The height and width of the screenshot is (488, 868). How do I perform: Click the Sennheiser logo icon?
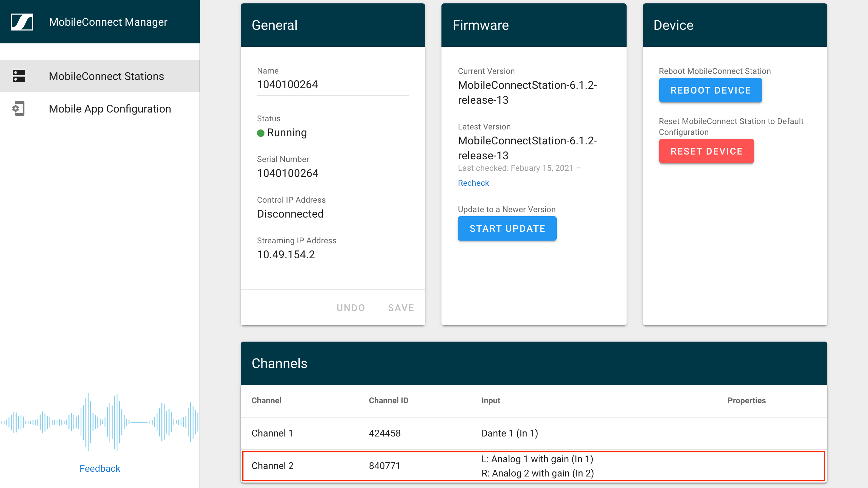pyautogui.click(x=22, y=22)
